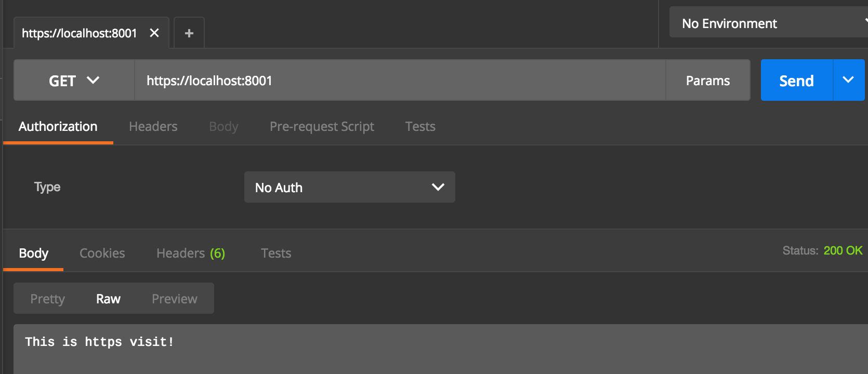Send the request
The image size is (868, 374).
click(797, 81)
